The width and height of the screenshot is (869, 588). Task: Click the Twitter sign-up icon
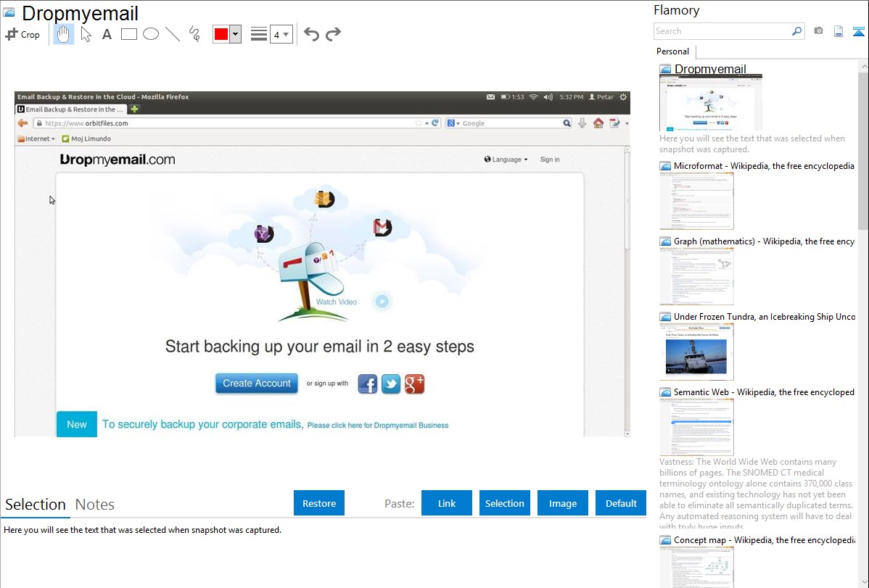(x=391, y=384)
